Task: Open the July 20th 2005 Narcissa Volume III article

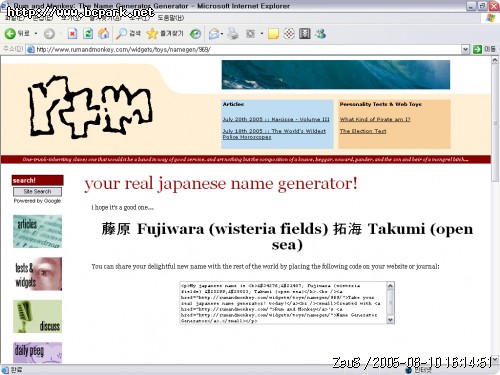Action: pyautogui.click(x=276, y=119)
